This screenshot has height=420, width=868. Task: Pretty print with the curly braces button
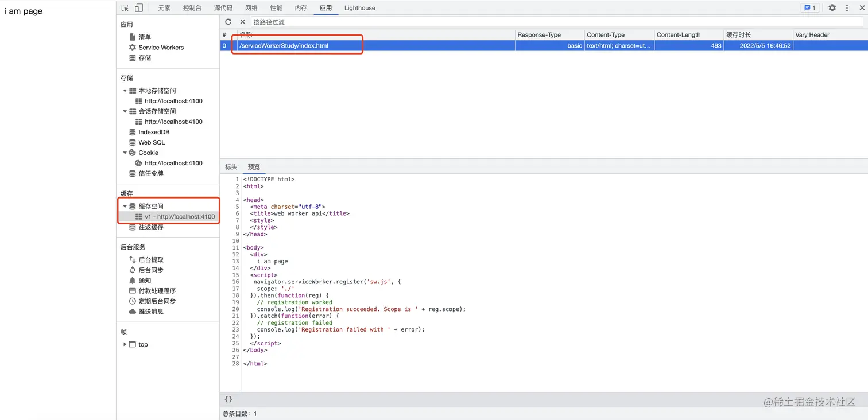[228, 399]
